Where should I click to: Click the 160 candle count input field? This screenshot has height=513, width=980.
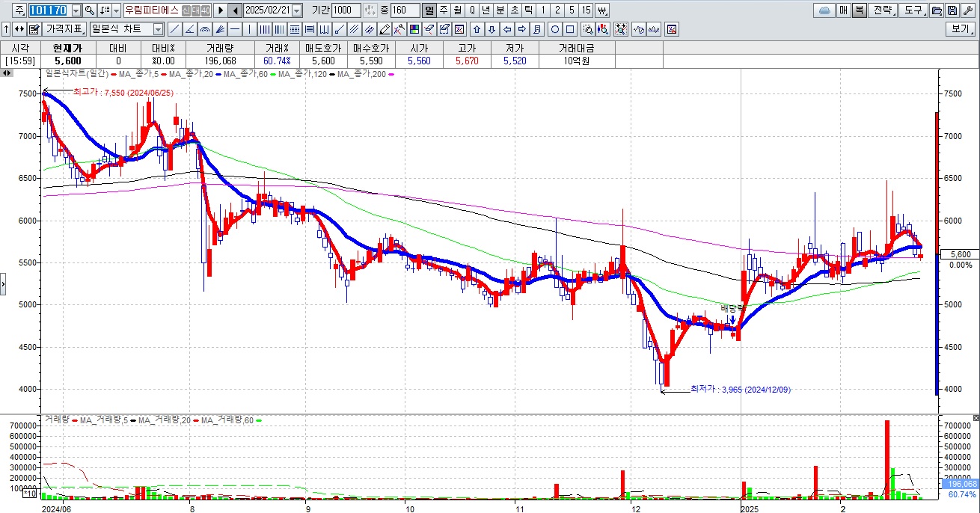coord(405,10)
